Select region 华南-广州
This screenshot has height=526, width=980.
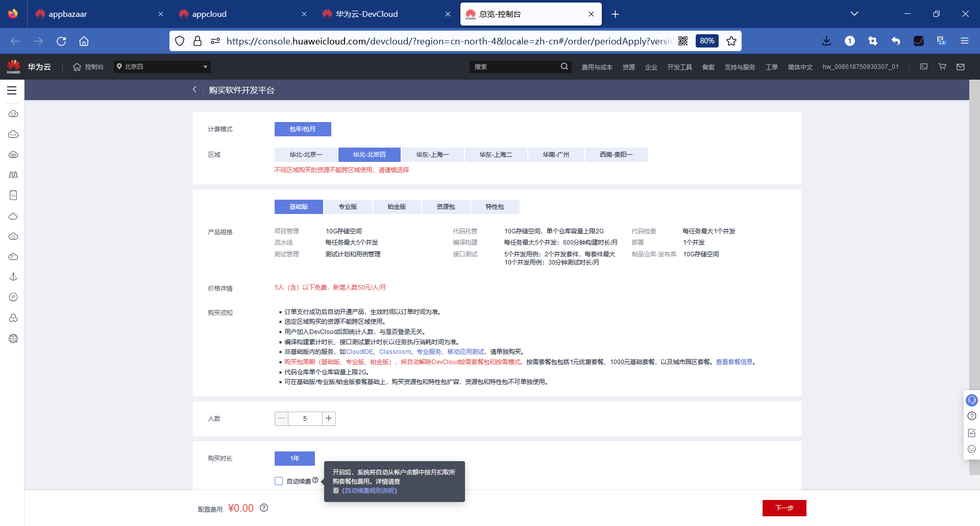coord(556,155)
